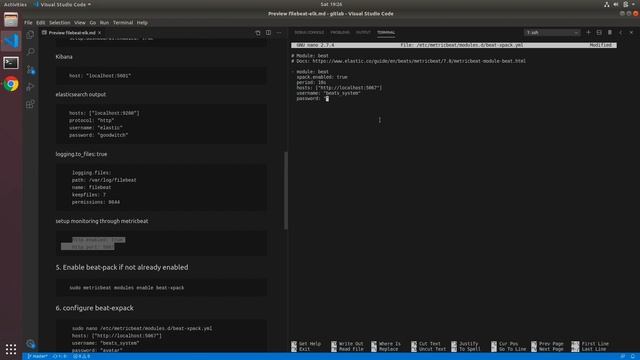640x360 pixels.
Task: Click the 'host: "localhost:5601"' code line
Action: pos(100,76)
